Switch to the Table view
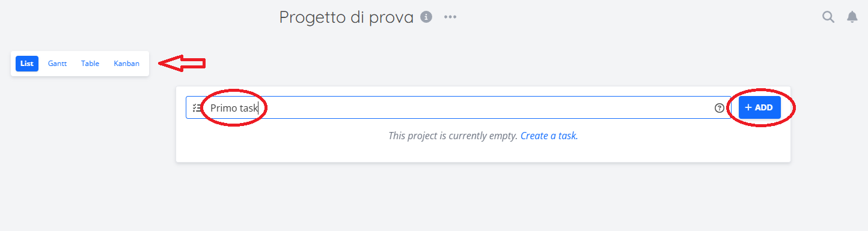The width and height of the screenshot is (868, 231). [90, 64]
